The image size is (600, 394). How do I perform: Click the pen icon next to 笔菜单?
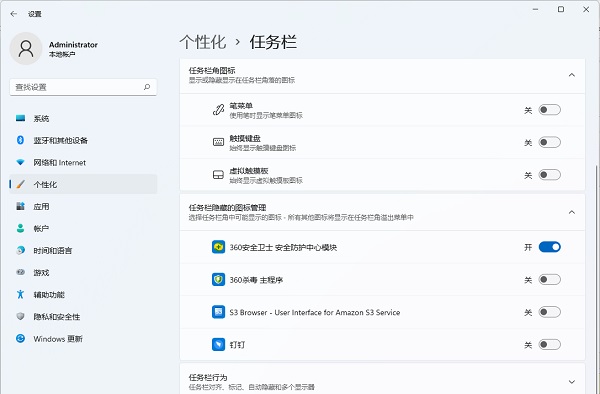(x=218, y=110)
